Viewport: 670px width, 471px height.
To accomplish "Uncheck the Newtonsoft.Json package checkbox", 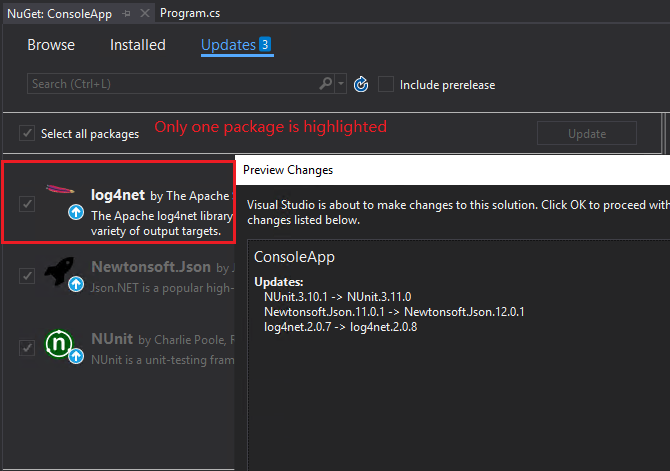I will click(x=27, y=276).
